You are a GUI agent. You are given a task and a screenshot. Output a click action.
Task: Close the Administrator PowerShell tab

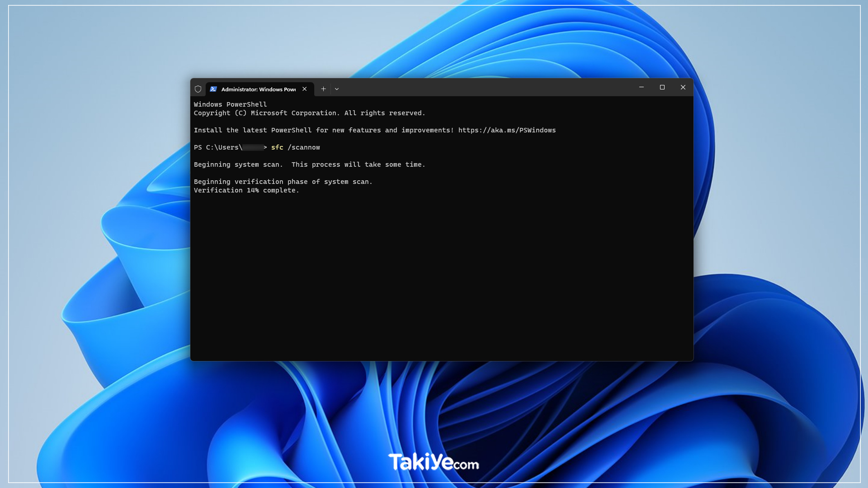coord(305,89)
